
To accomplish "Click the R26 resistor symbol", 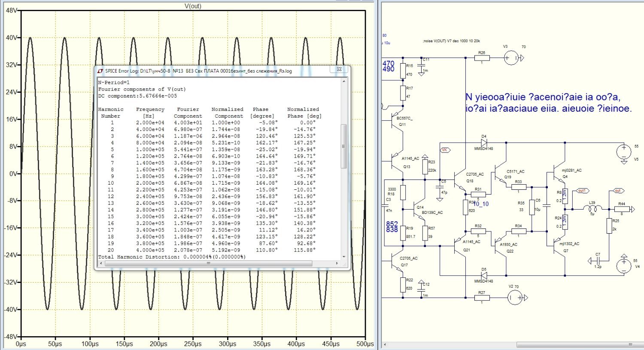I will coord(482,58).
